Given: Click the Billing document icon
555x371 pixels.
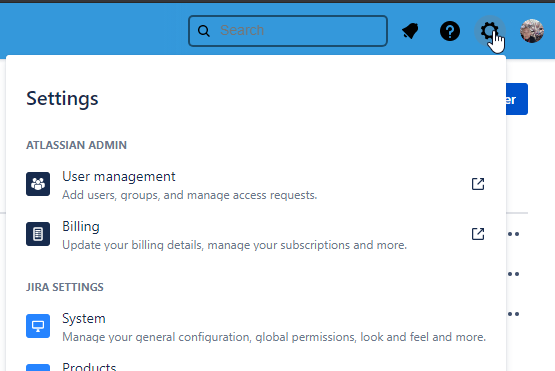Looking at the screenshot, I should pos(38,234).
